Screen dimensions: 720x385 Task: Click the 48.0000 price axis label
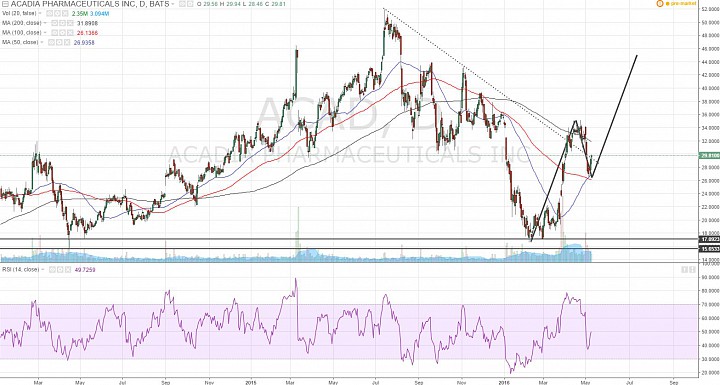click(710, 35)
